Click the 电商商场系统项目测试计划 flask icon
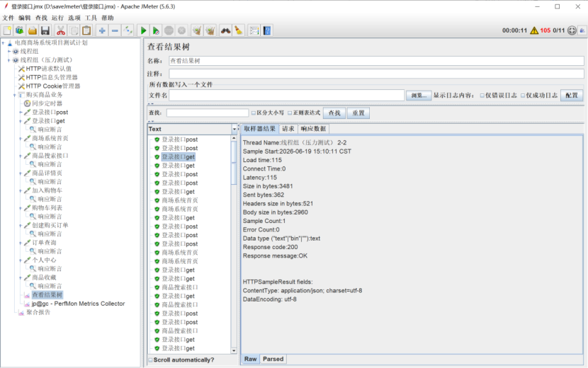This screenshot has height=368, width=588. tap(10, 42)
